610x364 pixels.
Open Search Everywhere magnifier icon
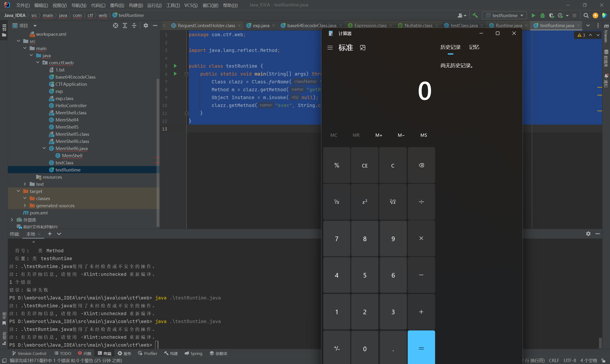(586, 15)
